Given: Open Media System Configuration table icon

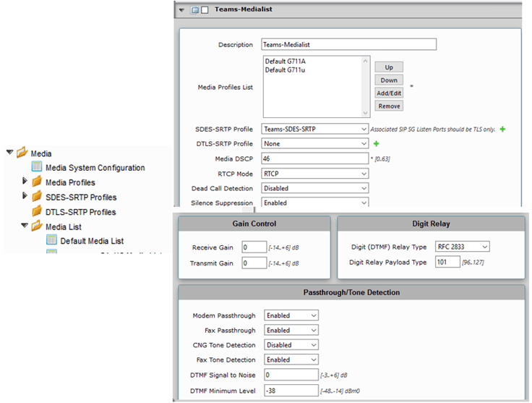Looking at the screenshot, I should click(x=38, y=168).
